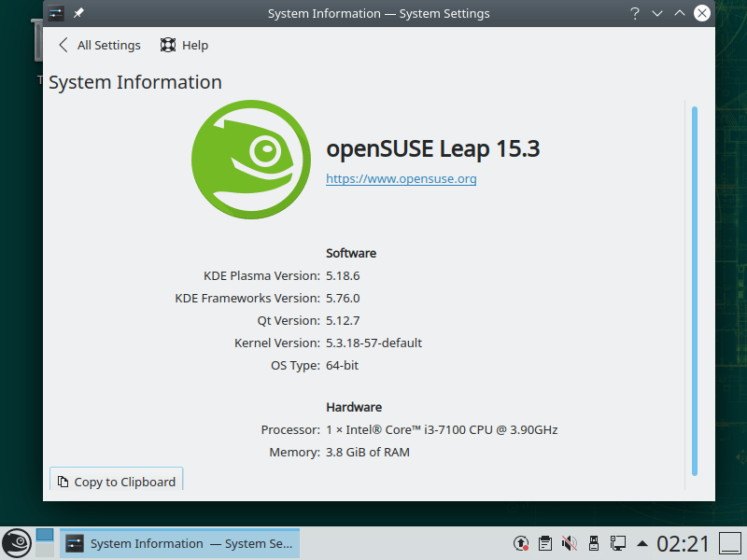Open the network connections tray icon

click(618, 543)
